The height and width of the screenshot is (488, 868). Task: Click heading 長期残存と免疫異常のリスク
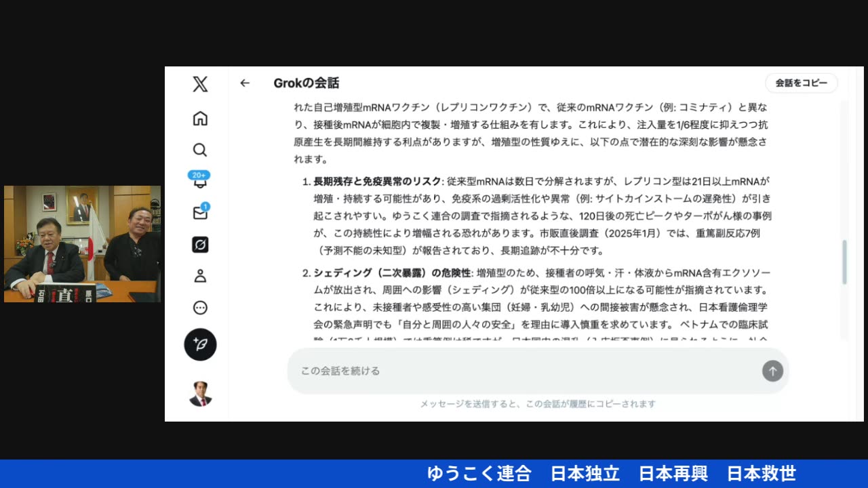click(377, 181)
